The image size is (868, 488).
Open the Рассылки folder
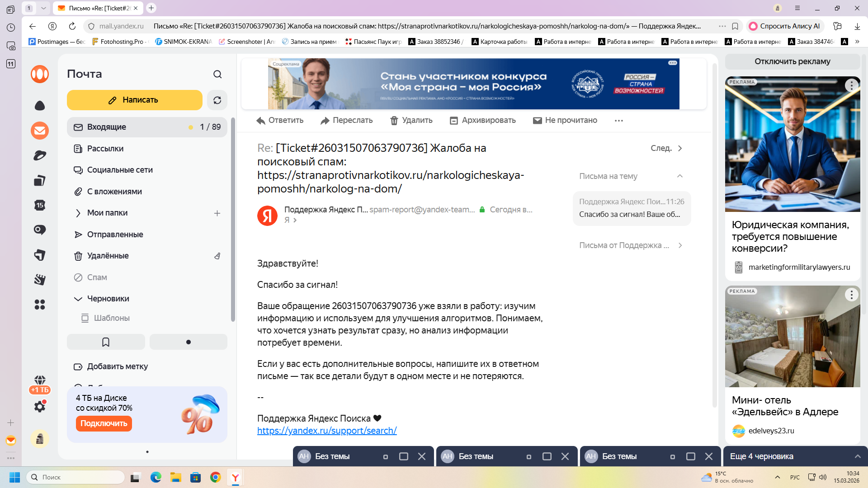(x=105, y=149)
